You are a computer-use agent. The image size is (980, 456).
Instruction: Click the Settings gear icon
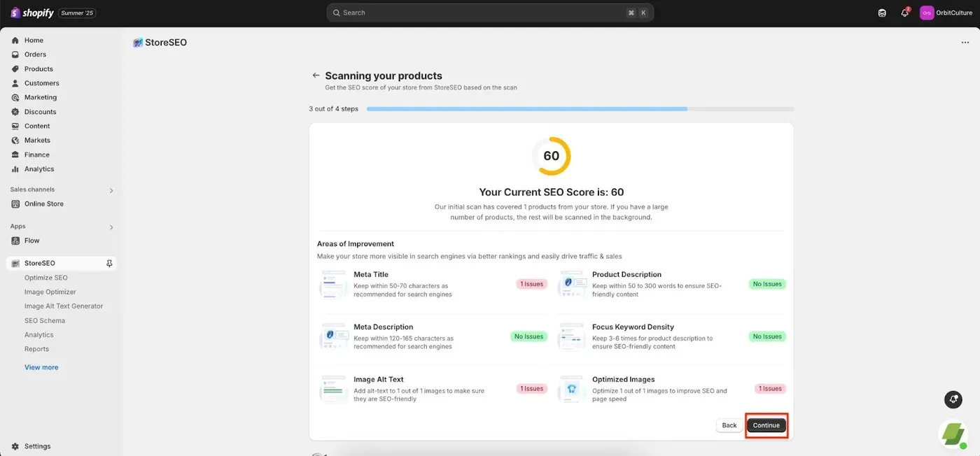coord(15,446)
